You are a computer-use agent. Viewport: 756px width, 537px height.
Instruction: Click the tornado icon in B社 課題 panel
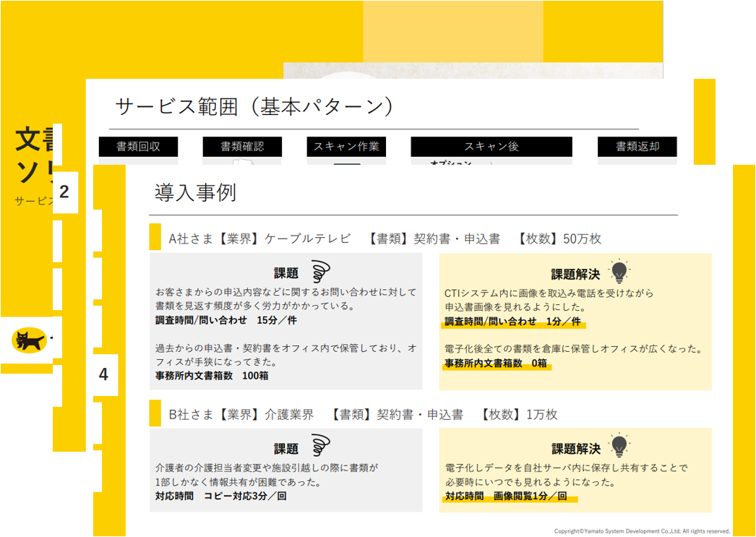point(321,447)
